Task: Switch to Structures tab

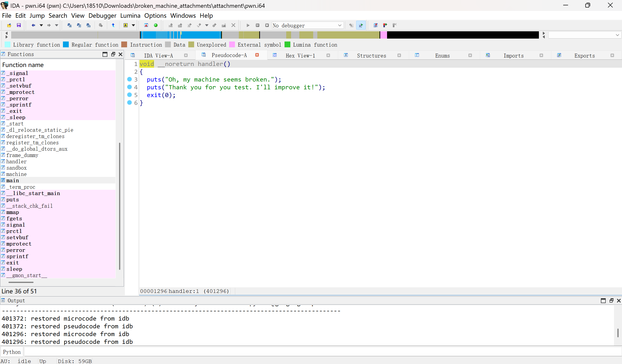Action: pos(371,56)
